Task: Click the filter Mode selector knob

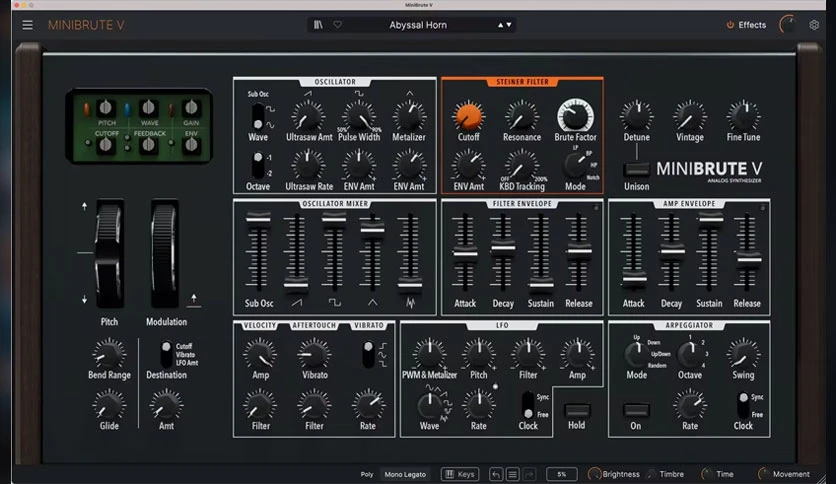Action: click(575, 165)
